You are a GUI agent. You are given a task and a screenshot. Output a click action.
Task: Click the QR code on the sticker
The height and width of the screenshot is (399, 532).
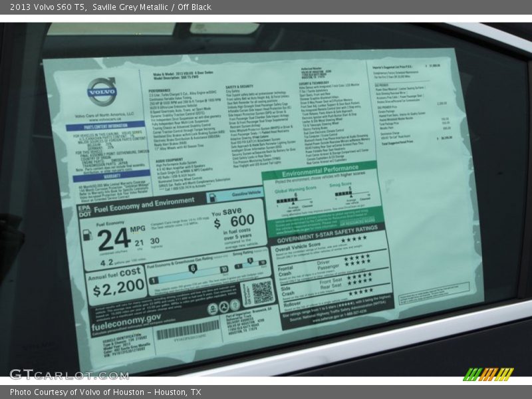(x=262, y=292)
